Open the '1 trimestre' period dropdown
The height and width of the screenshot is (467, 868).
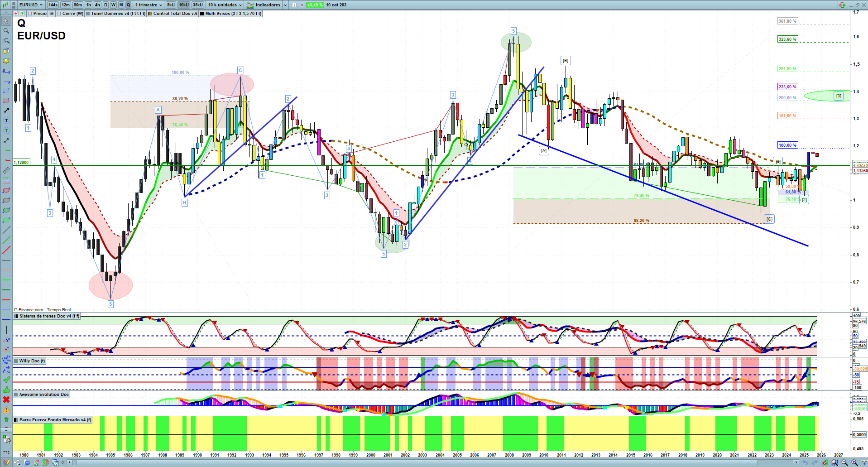(149, 5)
